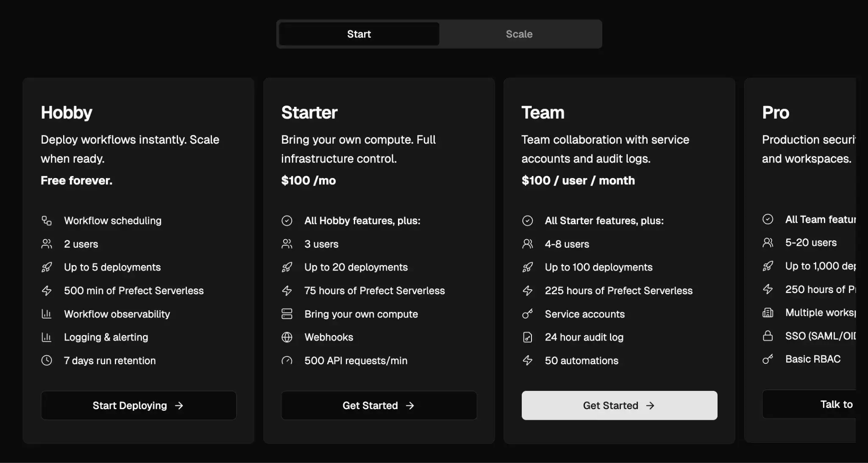
Task: Click bar chart icon beside Workflow observability
Action: point(47,314)
